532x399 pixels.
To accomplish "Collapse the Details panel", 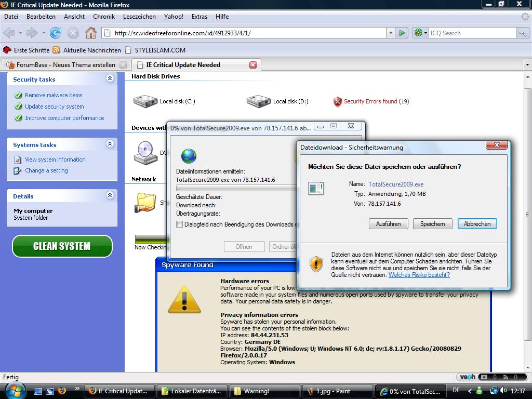I will pos(110,195).
